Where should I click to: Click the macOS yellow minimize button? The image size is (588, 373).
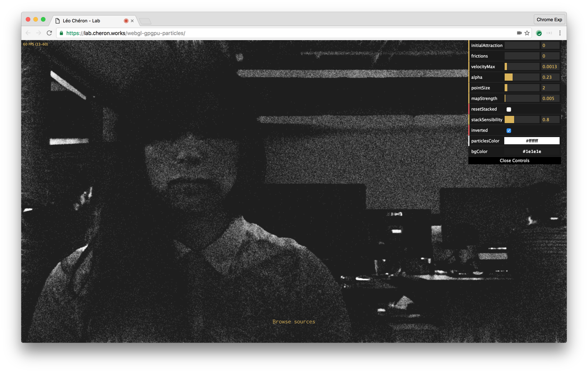[36, 20]
